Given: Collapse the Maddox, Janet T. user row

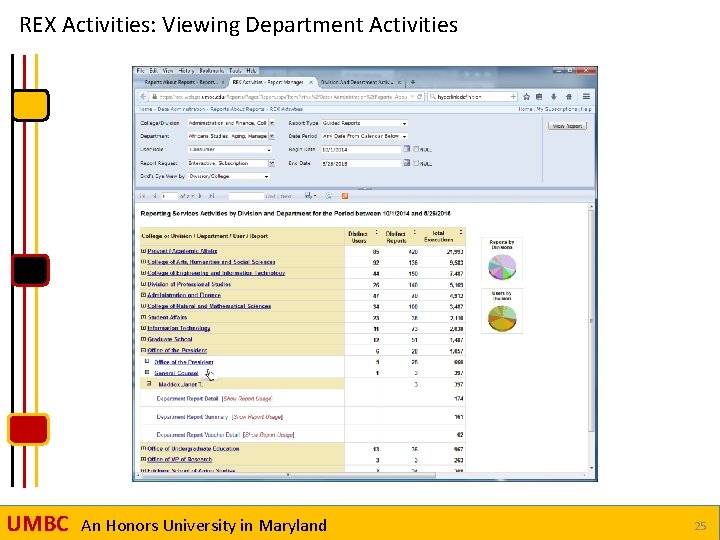Looking at the screenshot, I should click(149, 383).
